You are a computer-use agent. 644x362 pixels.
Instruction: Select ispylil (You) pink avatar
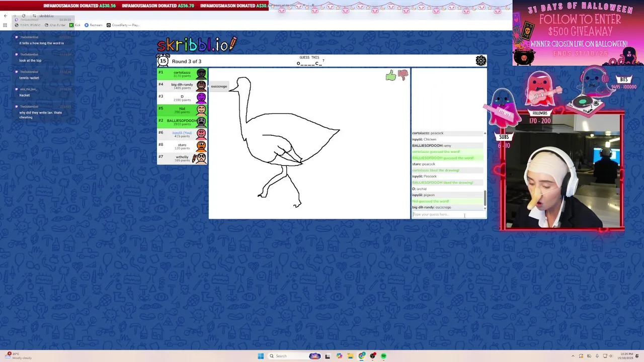pos(201,134)
